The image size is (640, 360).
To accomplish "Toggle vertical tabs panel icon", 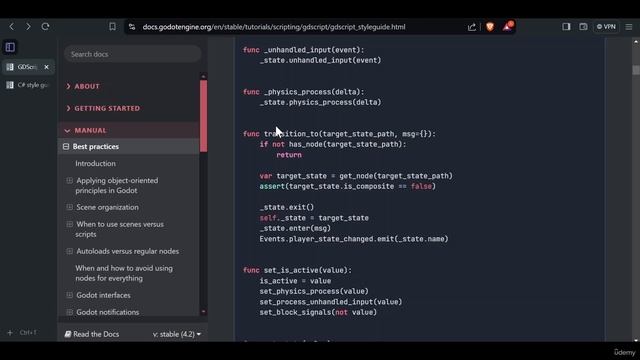I will (x=10, y=47).
